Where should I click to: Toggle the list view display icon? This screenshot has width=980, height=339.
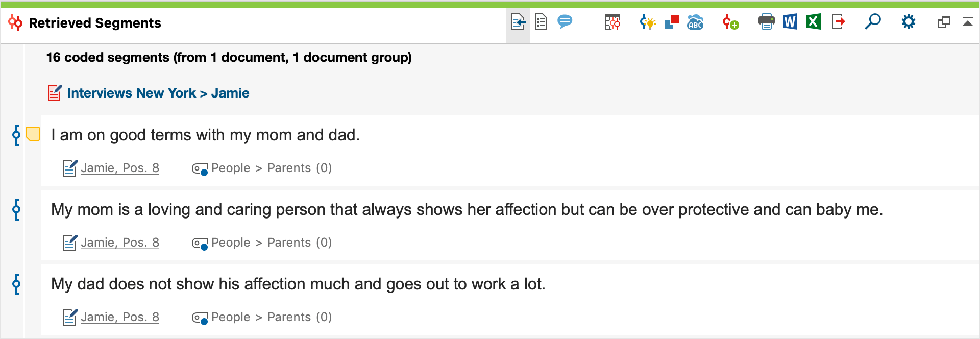(x=541, y=22)
